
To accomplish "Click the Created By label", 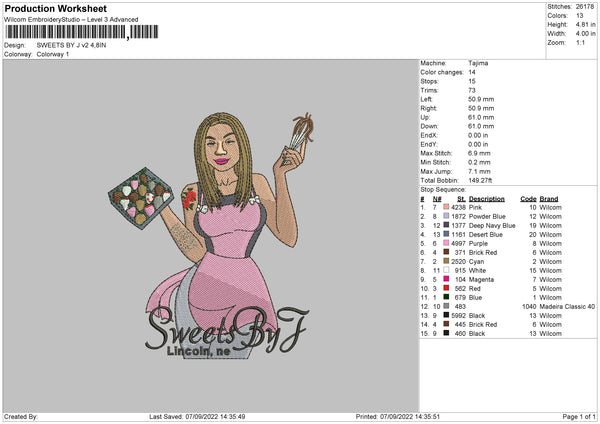I will coord(20,416).
